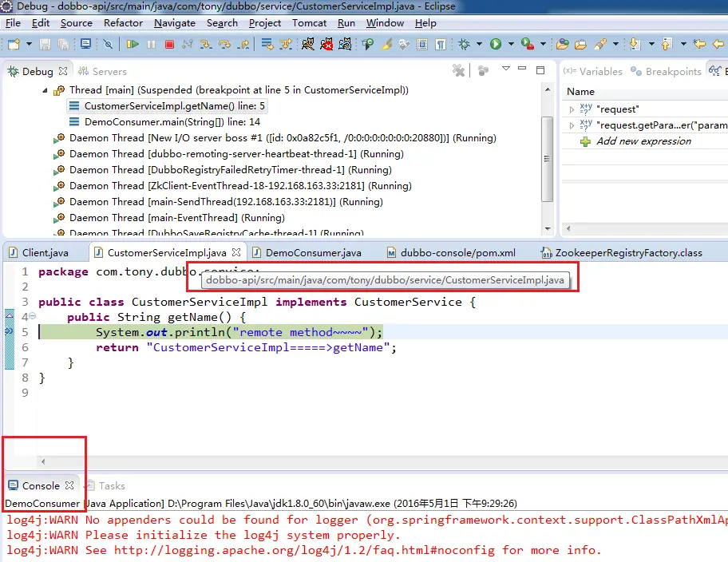Click the Restart Tomcat icon

[x=345, y=44]
